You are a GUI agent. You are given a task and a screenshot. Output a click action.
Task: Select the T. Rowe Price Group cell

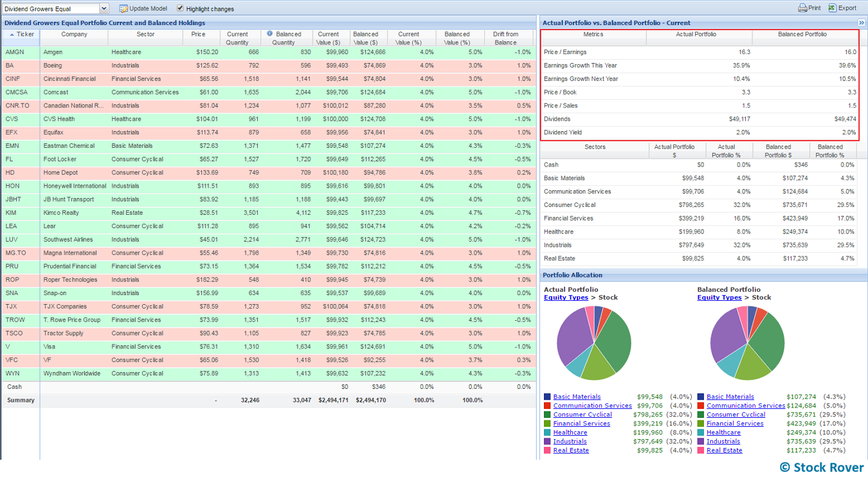coord(74,320)
